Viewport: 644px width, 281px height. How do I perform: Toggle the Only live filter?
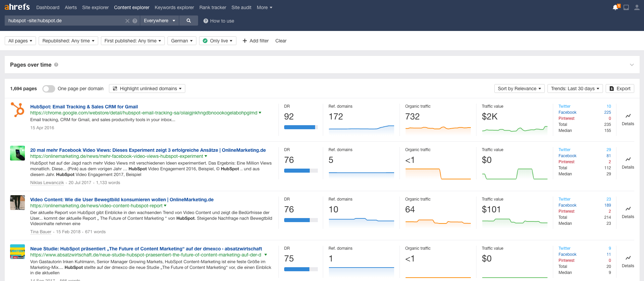click(218, 41)
